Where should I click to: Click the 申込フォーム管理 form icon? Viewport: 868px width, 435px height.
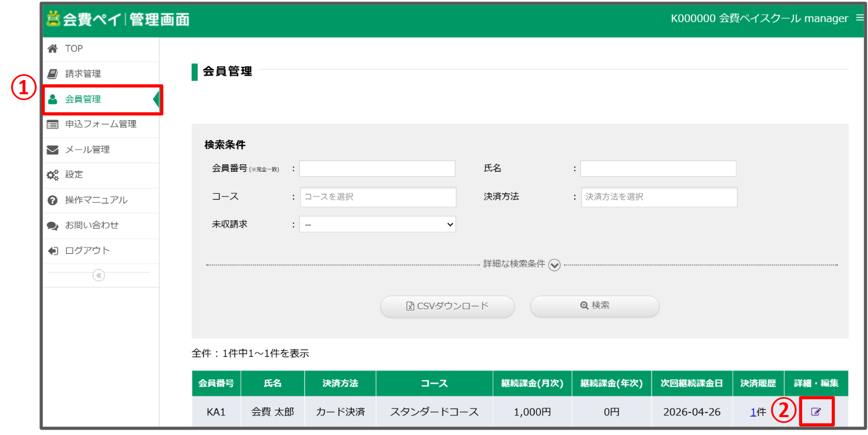pyautogui.click(x=53, y=124)
